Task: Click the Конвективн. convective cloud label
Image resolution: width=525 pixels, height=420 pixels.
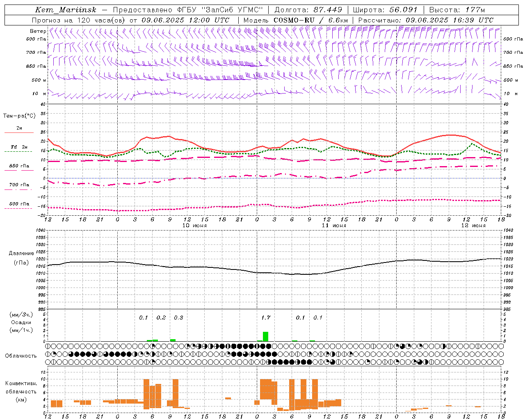Action: (x=21, y=383)
